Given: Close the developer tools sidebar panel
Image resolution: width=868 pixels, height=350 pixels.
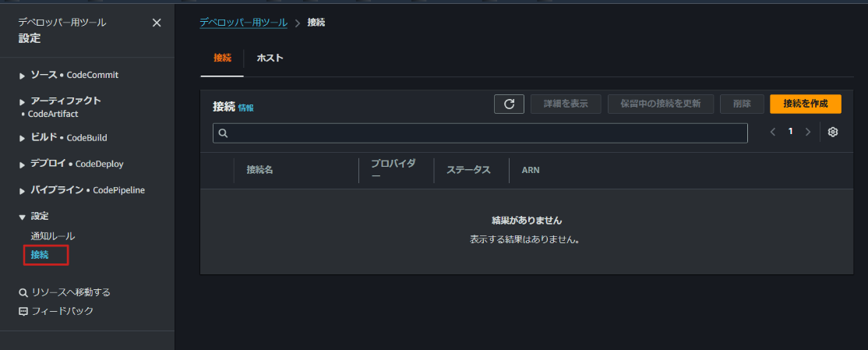Looking at the screenshot, I should tap(157, 23).
